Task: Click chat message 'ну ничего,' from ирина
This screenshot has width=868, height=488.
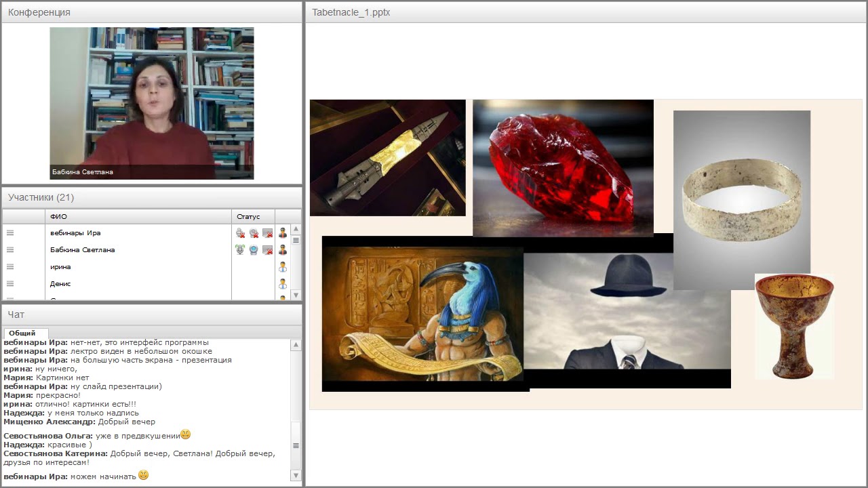Action: click(56, 369)
